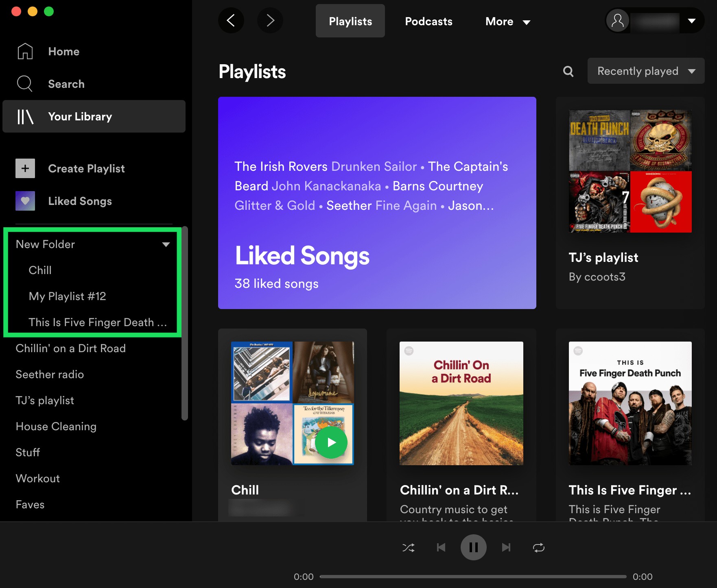Open Seether radio from the sidebar list

[x=50, y=375]
